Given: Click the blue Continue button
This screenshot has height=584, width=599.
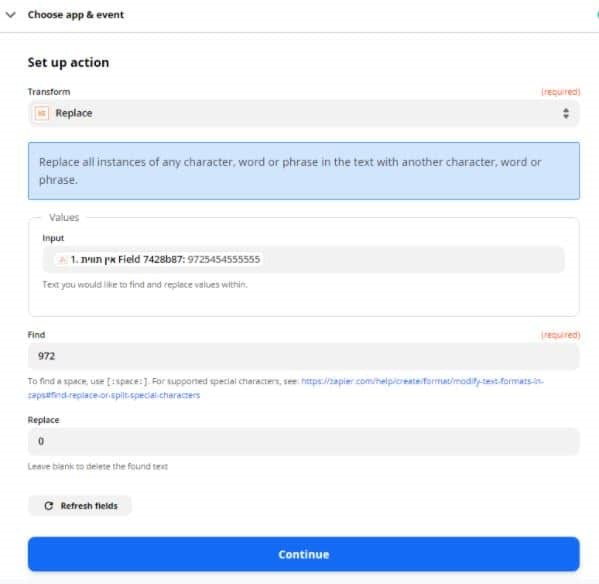Looking at the screenshot, I should pyautogui.click(x=304, y=554).
